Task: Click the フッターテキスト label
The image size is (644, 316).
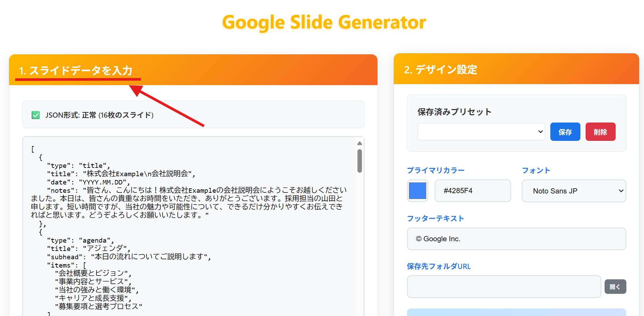Action: click(435, 218)
